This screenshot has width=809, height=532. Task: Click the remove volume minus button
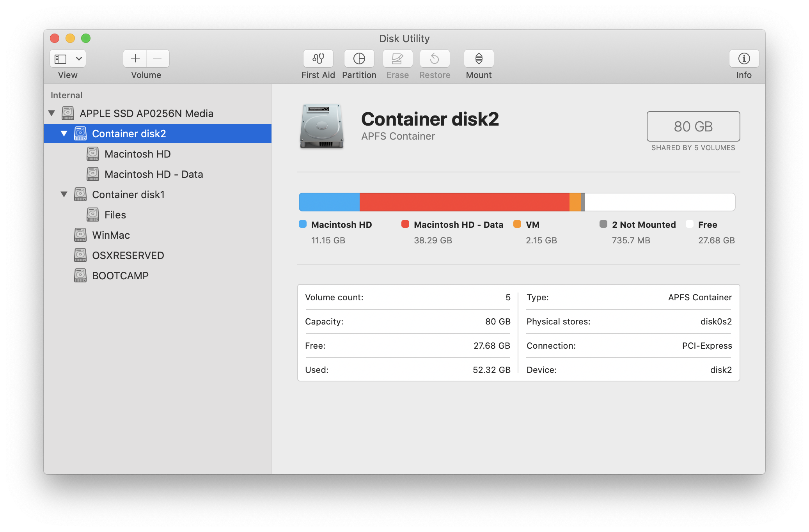click(x=158, y=59)
